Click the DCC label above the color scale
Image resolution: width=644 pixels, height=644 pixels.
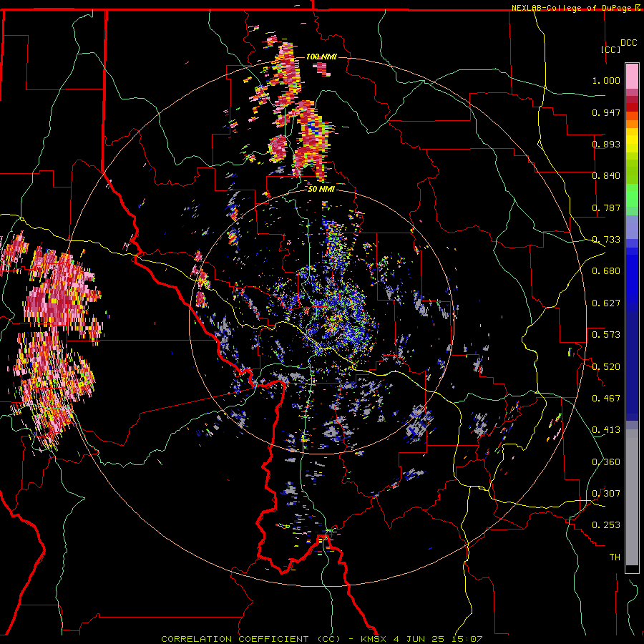[x=628, y=43]
